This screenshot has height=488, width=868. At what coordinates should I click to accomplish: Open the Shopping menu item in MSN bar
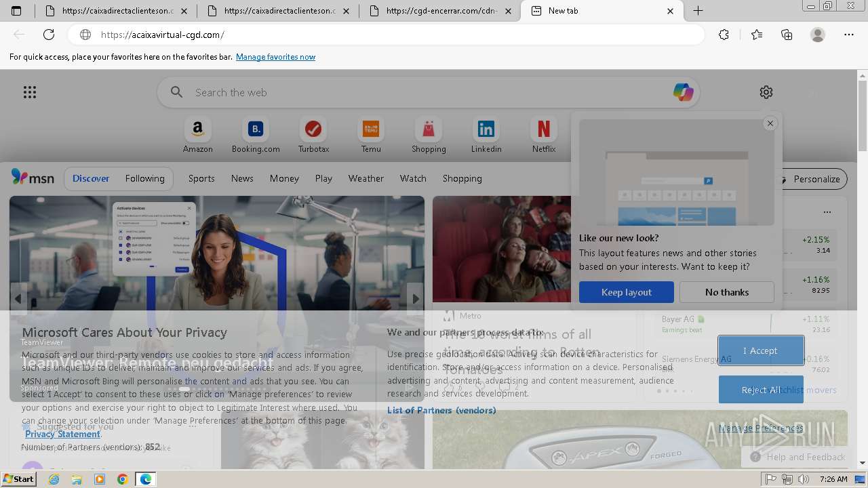462,178
